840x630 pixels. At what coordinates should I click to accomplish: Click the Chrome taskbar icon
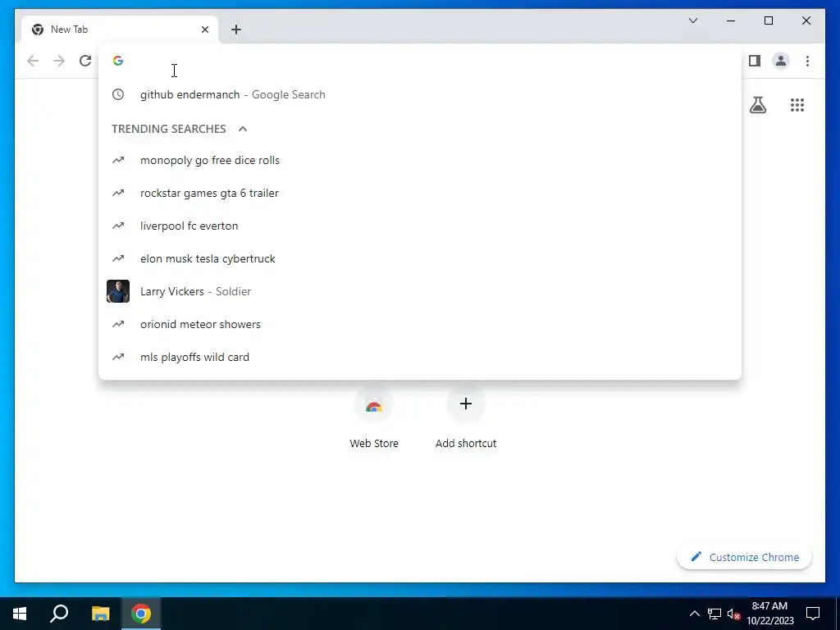point(141,614)
